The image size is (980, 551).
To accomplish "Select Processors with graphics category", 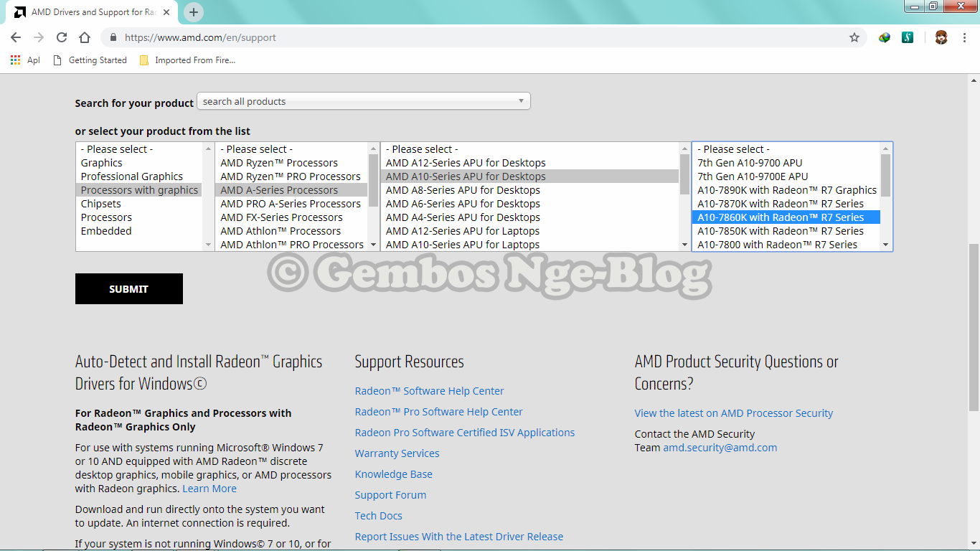I will coord(138,189).
